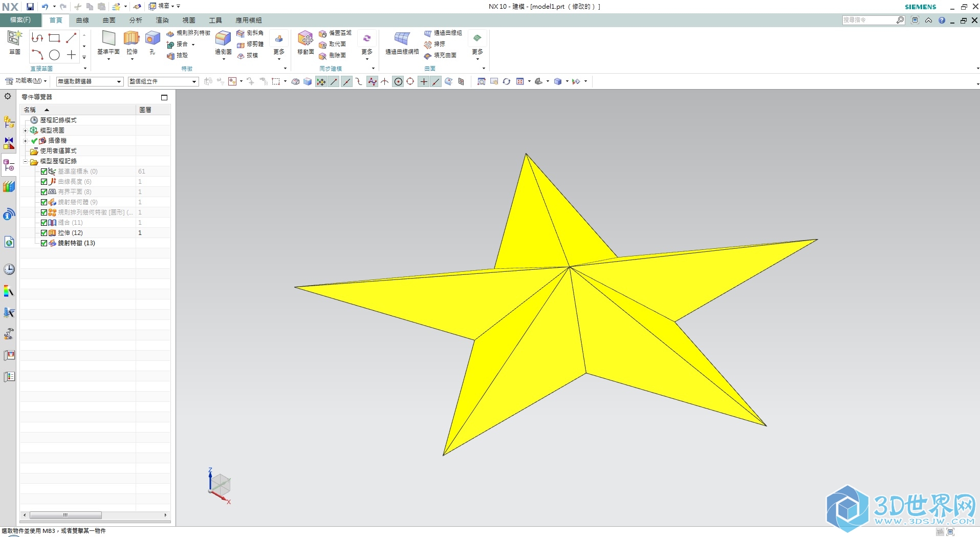Click the Shell (抽殼) tool
This screenshot has height=537, width=980.
177,55
